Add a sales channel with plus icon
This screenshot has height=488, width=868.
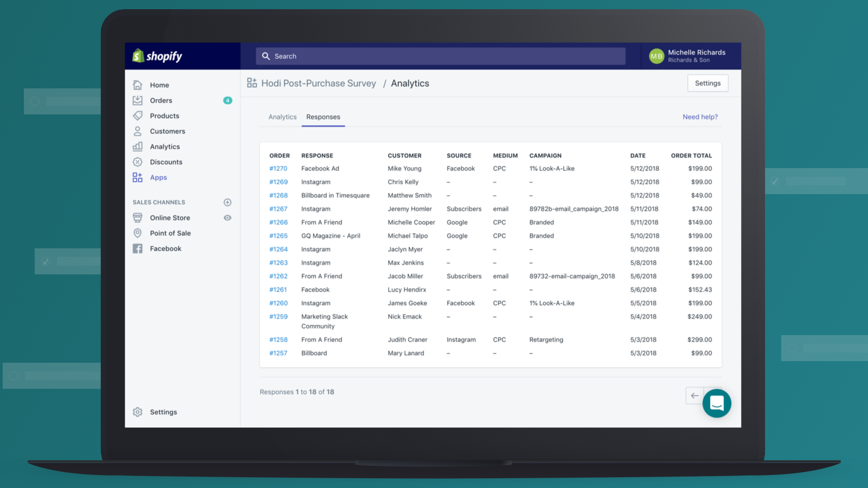tap(228, 202)
